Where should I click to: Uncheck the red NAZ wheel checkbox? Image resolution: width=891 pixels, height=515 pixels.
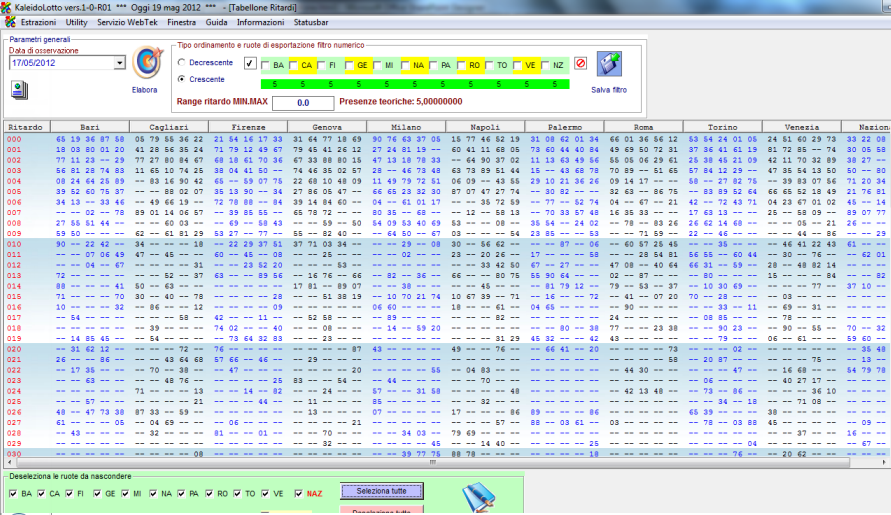298,493
